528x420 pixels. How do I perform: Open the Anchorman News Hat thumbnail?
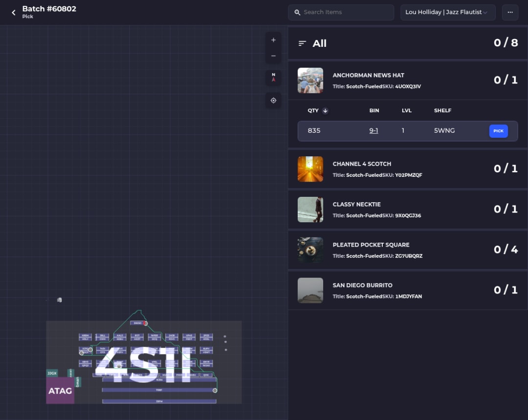(x=310, y=81)
